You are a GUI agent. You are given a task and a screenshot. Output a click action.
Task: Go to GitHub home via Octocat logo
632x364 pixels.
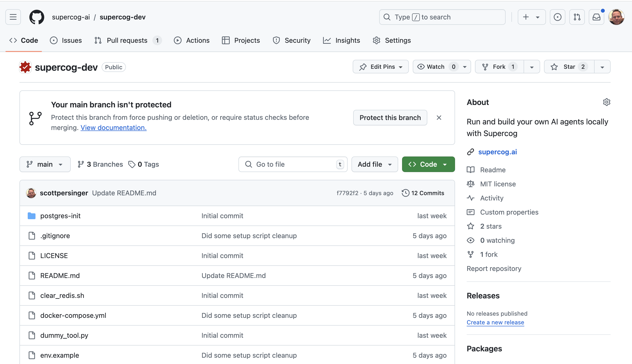[37, 17]
